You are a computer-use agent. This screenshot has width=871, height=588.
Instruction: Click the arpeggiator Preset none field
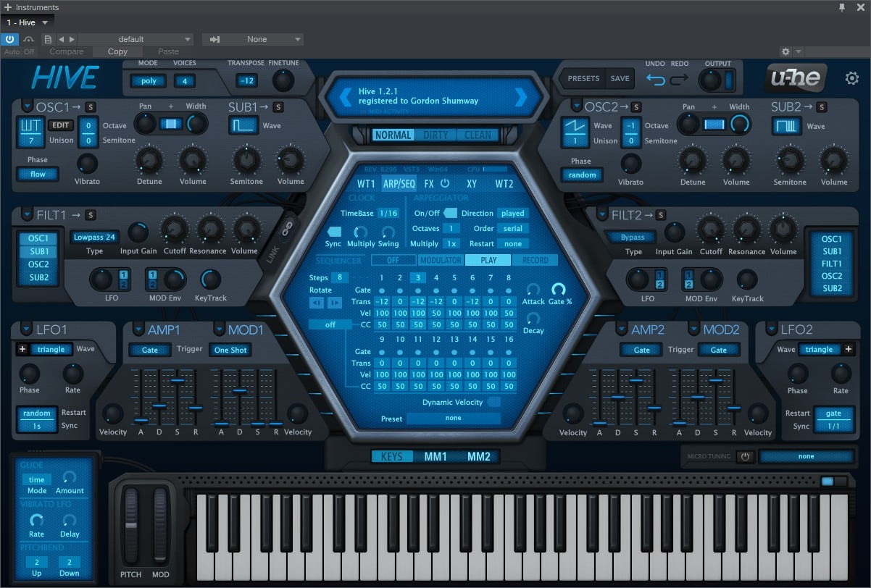453,419
